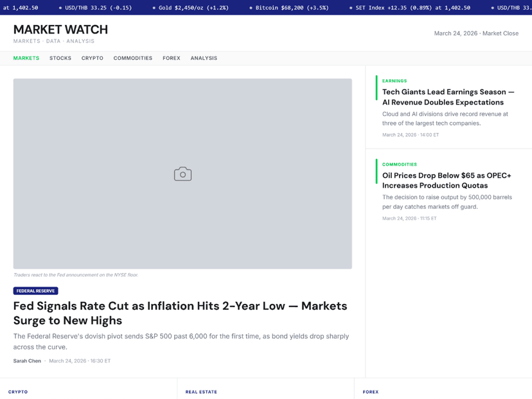Click the Cloud and AI divisions summary text
Screen dimensions: 532x399
click(445, 118)
